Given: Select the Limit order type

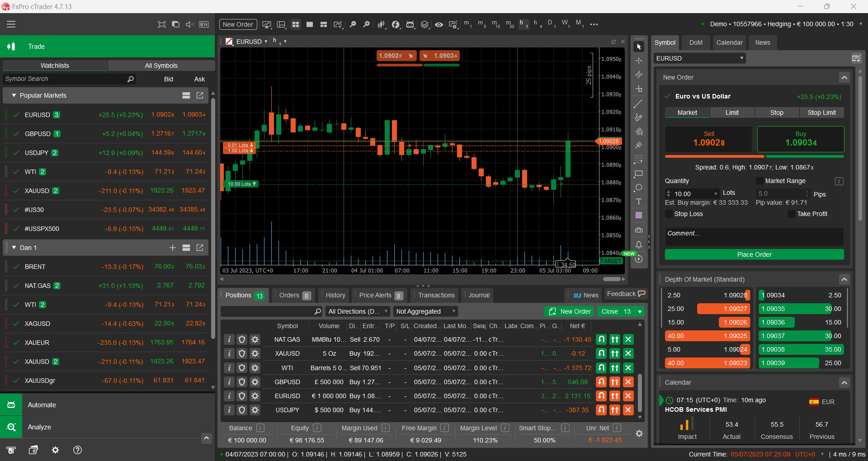Looking at the screenshot, I should (732, 113).
